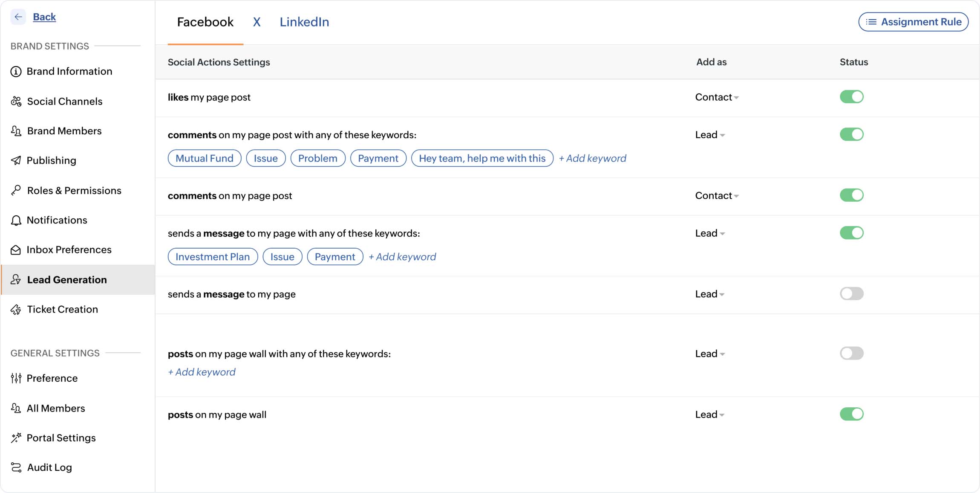Disable the sends a message to my page toggle
Viewport: 980px width, 493px height.
(852, 294)
